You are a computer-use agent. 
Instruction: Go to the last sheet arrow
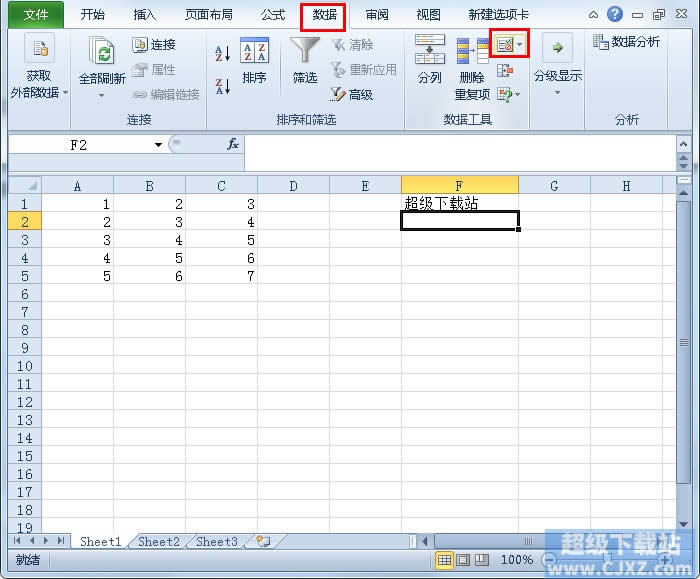[61, 541]
